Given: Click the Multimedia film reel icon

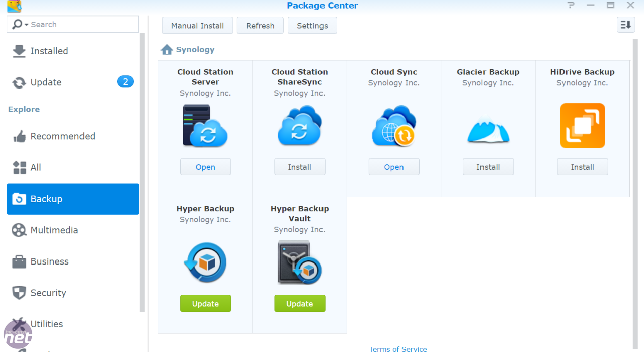Looking at the screenshot, I should pos(19,230).
